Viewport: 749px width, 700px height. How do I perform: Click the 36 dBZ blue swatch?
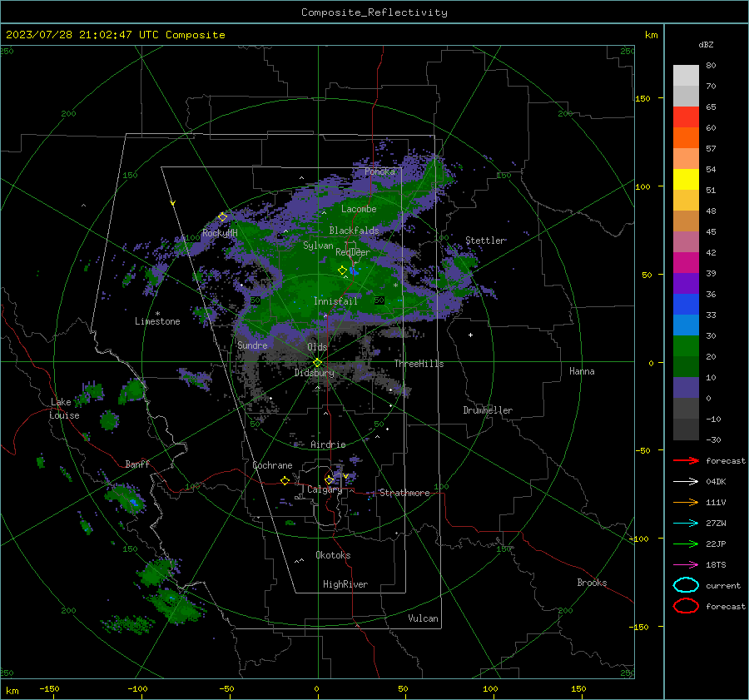click(686, 305)
